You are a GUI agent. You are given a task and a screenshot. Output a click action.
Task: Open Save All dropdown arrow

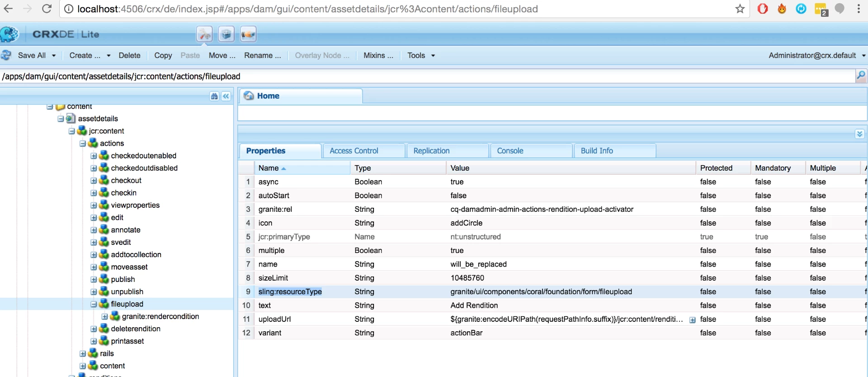[x=54, y=56]
